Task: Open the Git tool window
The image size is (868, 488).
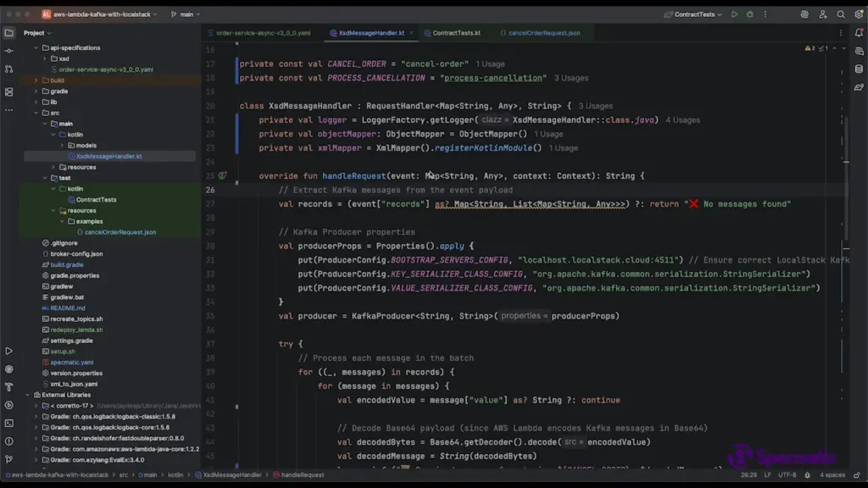Action: (9, 460)
